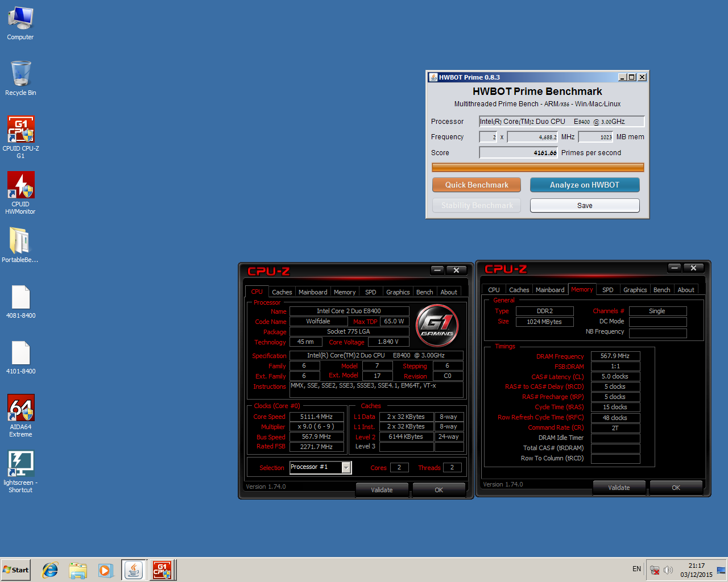The height and width of the screenshot is (582, 728).
Task: Click the Save button in HWBOT Prime
Action: (x=585, y=205)
